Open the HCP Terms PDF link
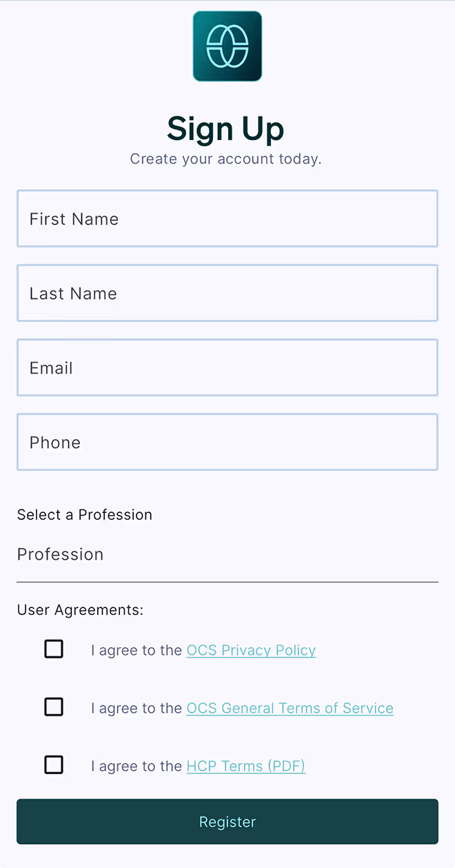The height and width of the screenshot is (868, 455). coord(245,766)
